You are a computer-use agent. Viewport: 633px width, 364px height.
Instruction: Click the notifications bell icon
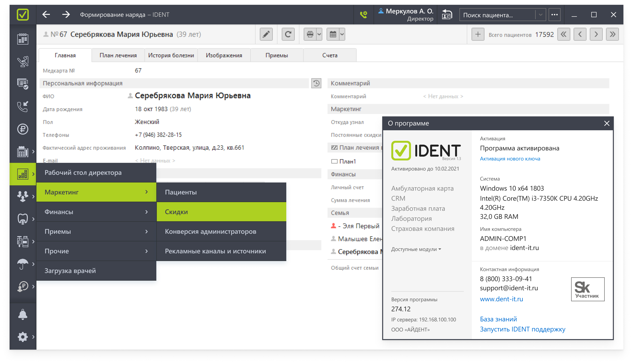click(23, 314)
